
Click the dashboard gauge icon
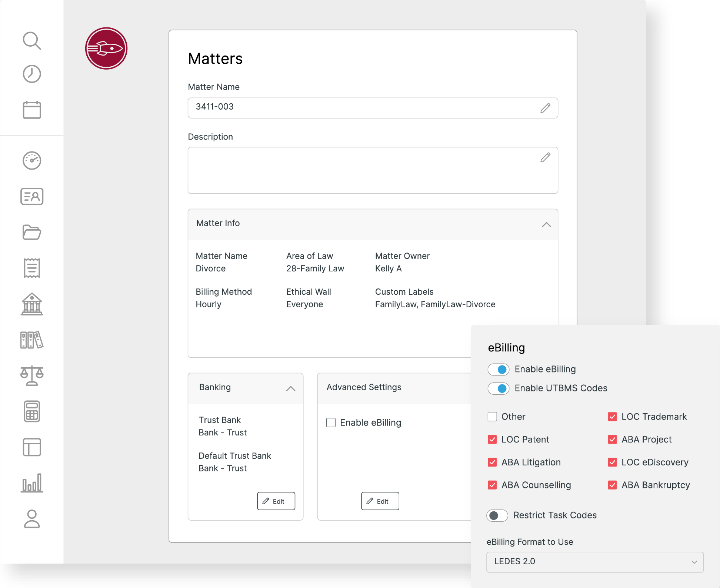pos(32,161)
